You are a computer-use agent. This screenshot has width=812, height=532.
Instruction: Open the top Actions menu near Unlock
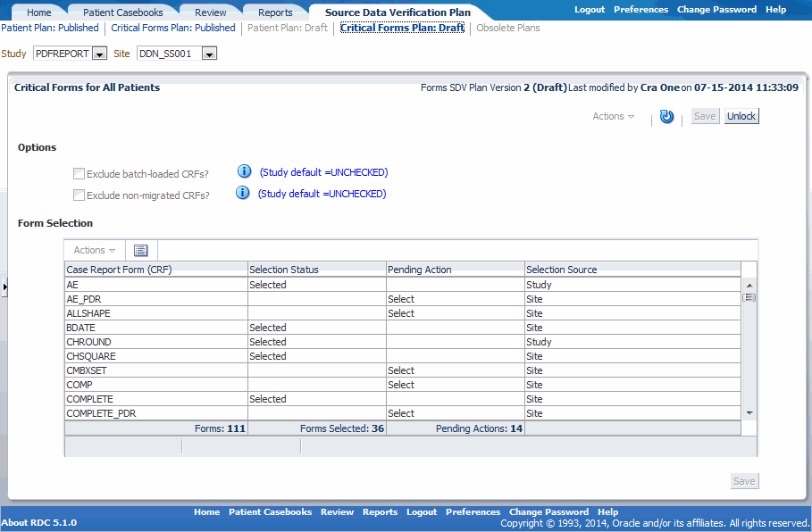tap(613, 116)
